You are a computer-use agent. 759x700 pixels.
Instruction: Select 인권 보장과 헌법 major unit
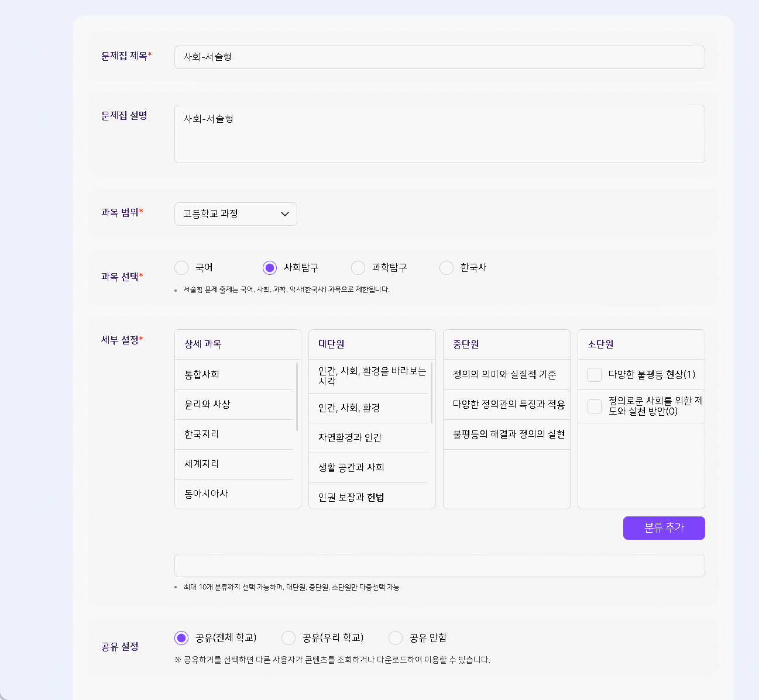[x=351, y=498]
